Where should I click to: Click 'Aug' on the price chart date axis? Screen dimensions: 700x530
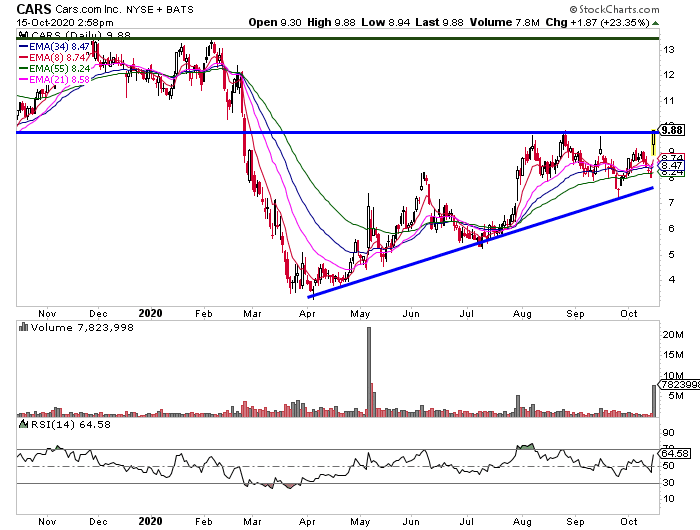(x=522, y=313)
